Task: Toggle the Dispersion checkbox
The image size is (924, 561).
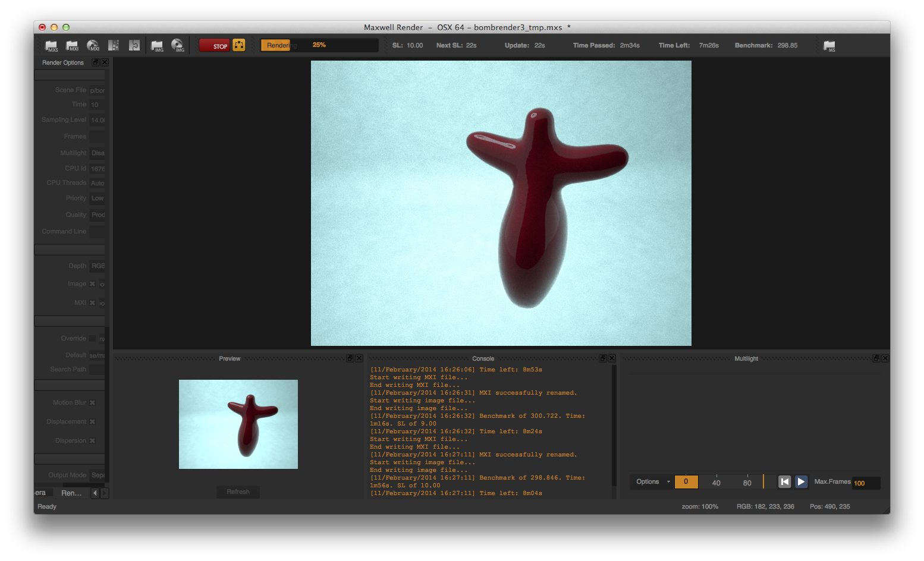Action: [92, 441]
